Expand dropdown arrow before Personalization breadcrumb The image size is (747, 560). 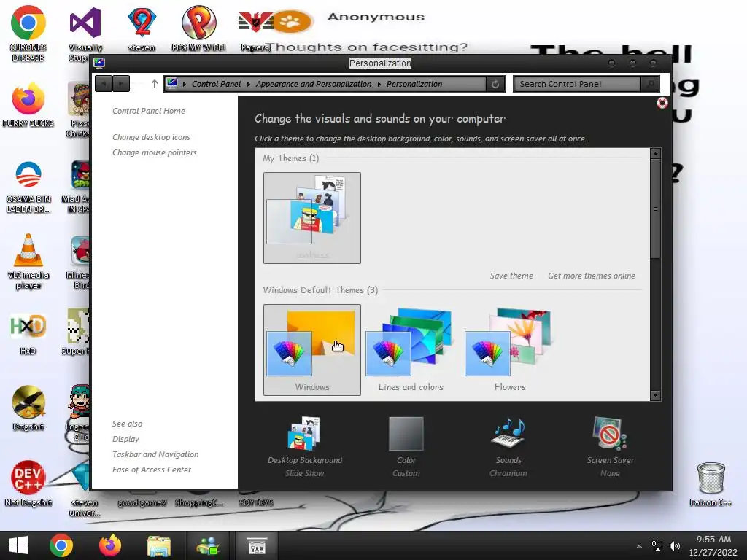(379, 84)
